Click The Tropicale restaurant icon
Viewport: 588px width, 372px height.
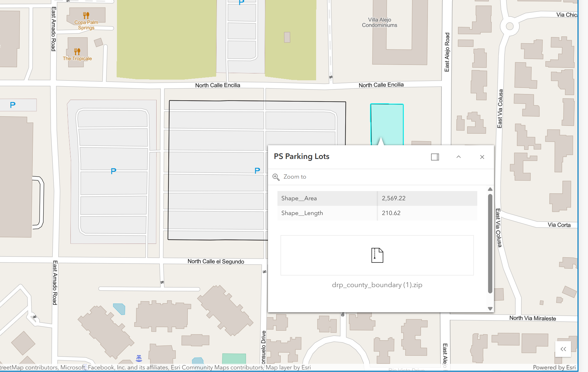coord(77,51)
